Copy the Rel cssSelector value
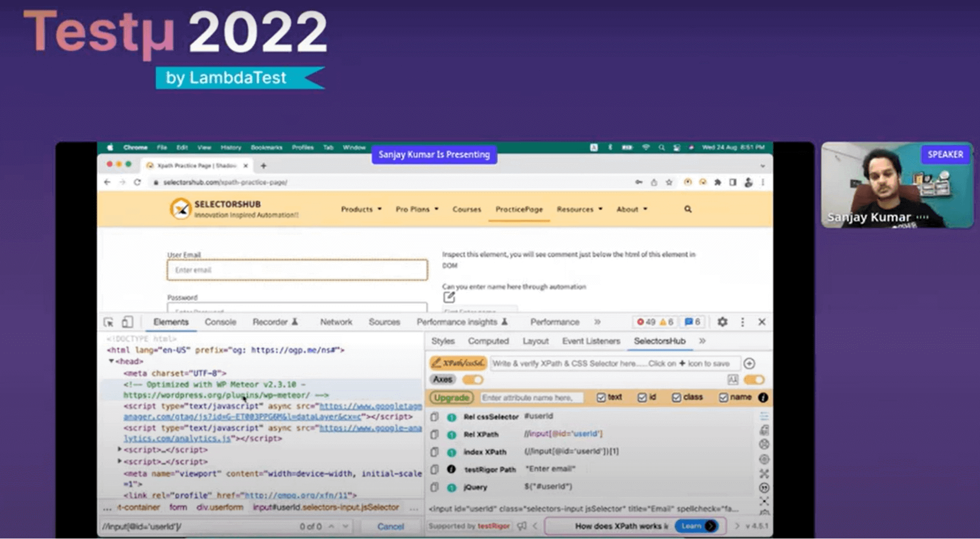Viewport: 980px width, 539px height. [434, 416]
